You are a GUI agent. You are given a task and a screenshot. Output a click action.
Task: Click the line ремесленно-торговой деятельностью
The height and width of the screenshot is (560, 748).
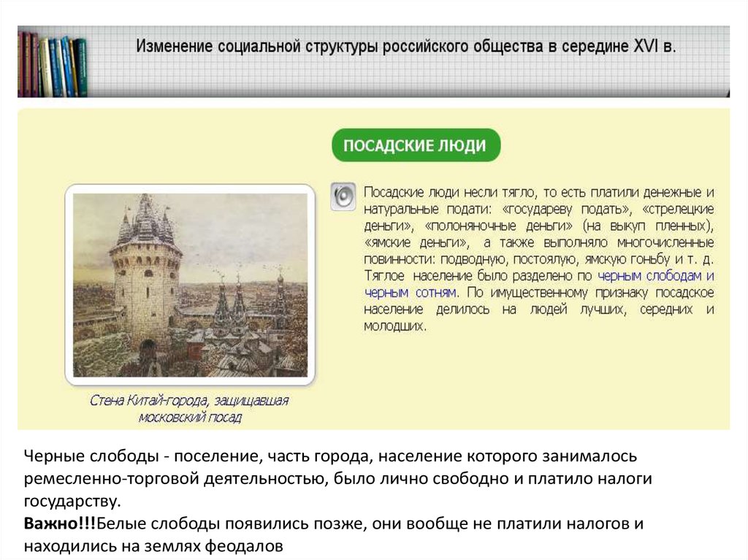click(x=337, y=478)
